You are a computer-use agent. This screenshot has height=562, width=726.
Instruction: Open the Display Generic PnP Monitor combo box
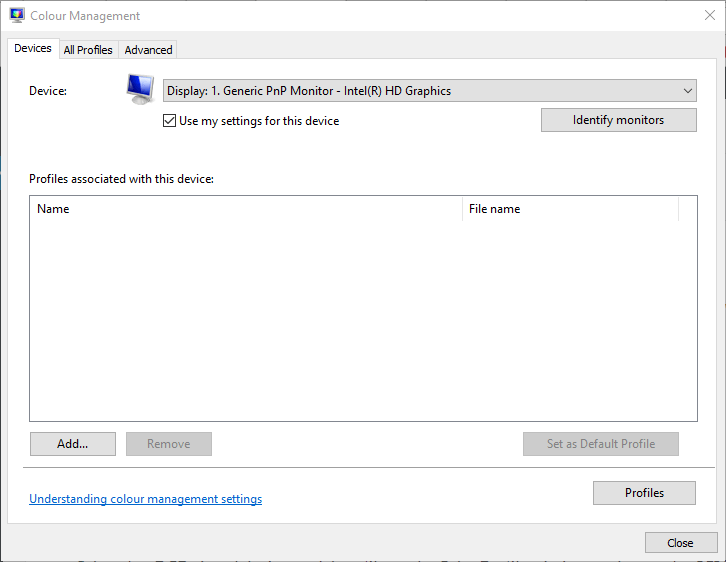click(x=429, y=91)
